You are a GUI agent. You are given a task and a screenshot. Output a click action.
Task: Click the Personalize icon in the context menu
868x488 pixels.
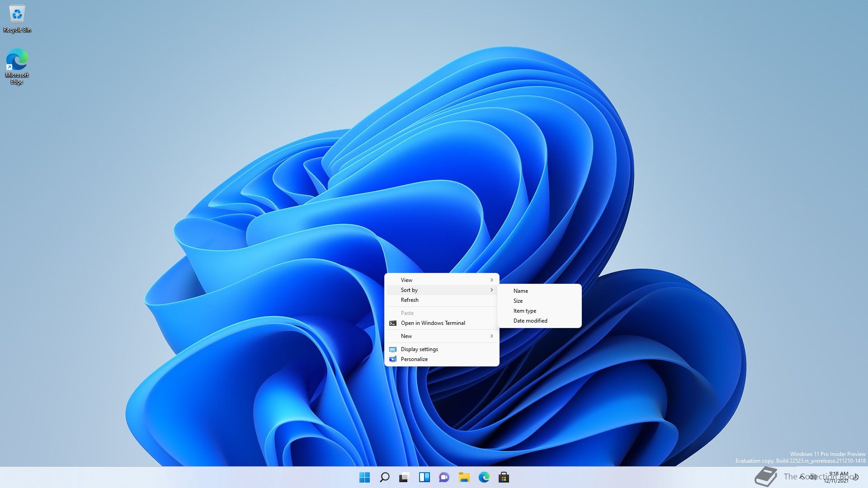coord(393,359)
